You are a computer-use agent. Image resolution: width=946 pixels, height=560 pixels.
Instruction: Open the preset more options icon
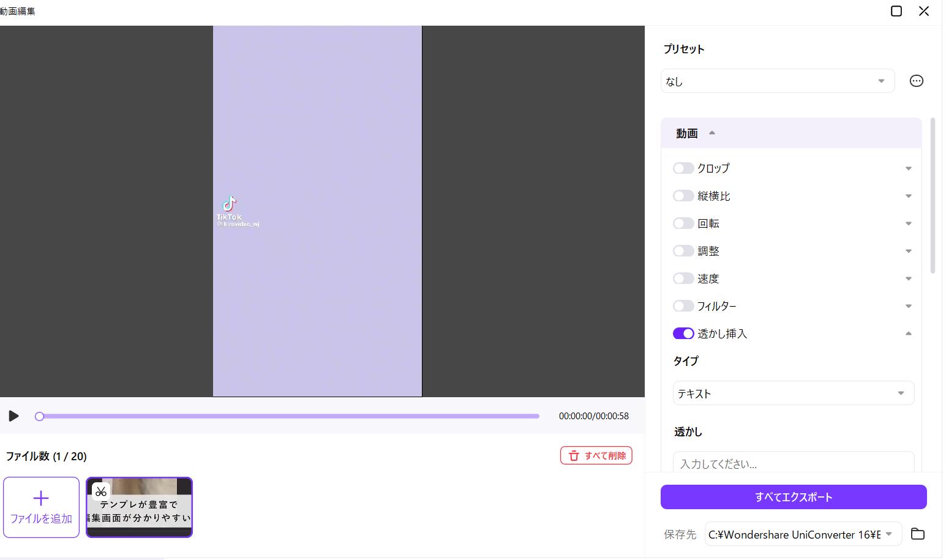pos(916,81)
